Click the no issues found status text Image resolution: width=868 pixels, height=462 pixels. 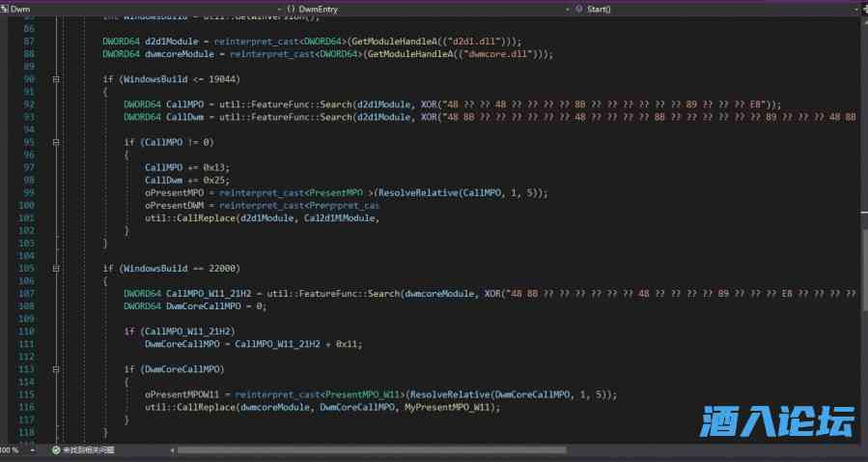click(x=89, y=450)
